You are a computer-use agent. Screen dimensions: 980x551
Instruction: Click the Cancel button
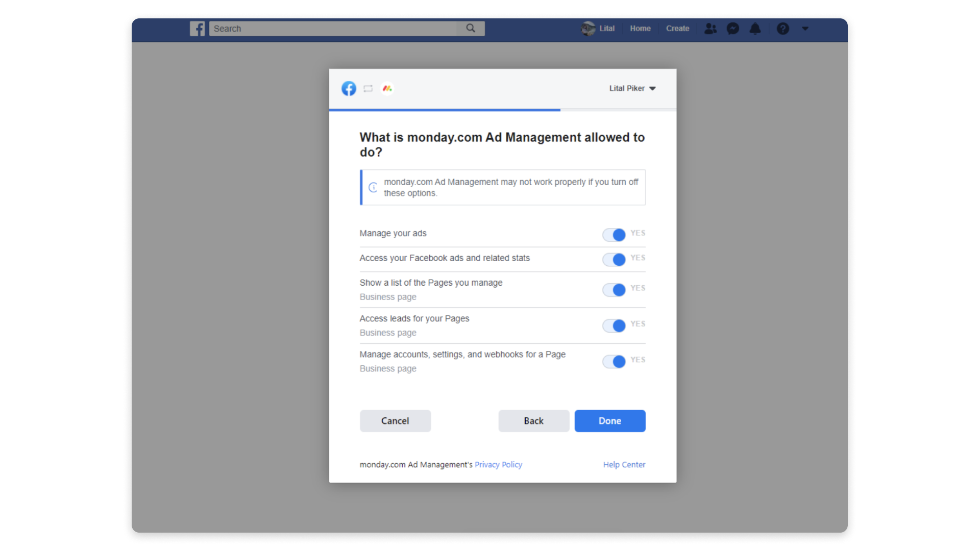coord(395,421)
